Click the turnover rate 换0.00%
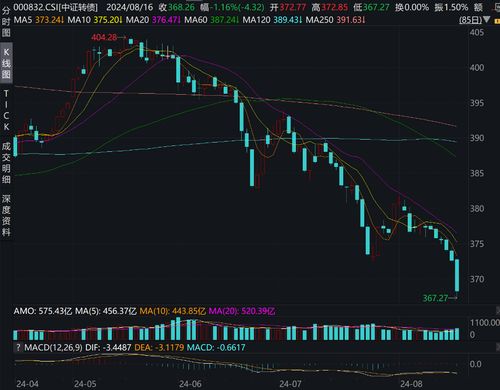 click(412, 7)
